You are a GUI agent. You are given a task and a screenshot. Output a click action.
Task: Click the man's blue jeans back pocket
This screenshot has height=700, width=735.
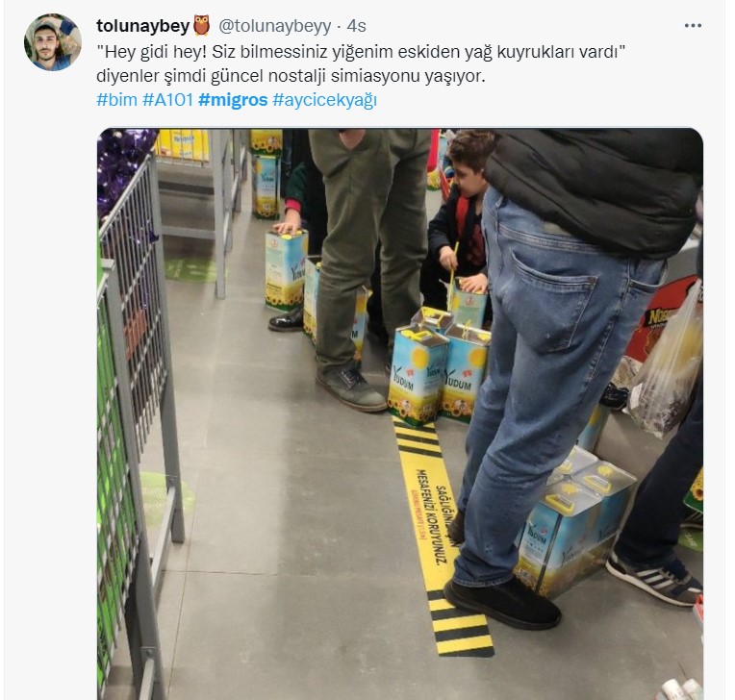(x=555, y=300)
